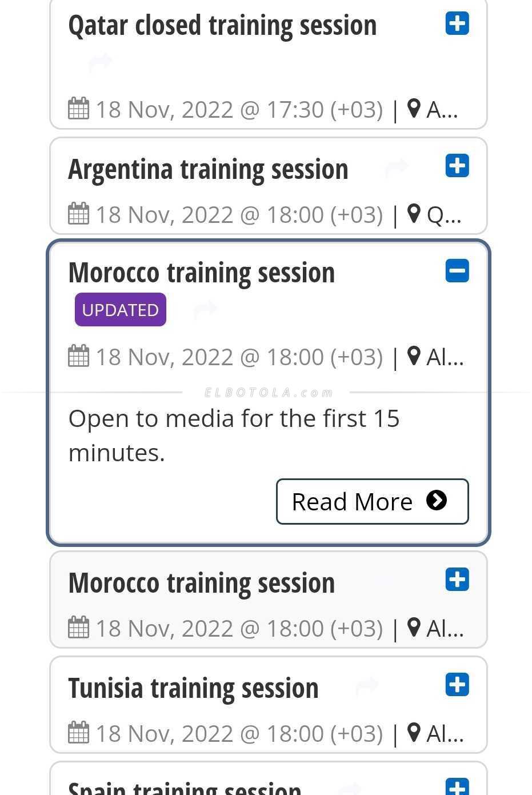532x795 pixels.
Task: Collapse the expanded Morocco session with minus
Action: click(457, 271)
